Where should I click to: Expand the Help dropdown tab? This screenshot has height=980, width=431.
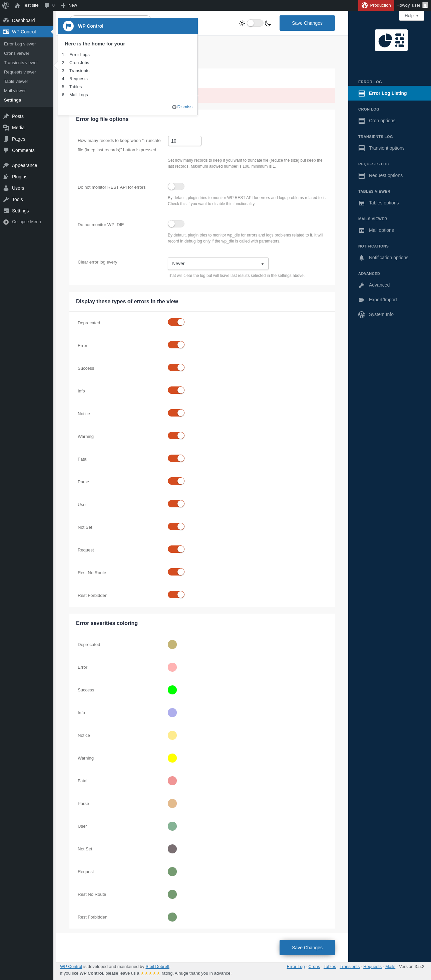click(x=411, y=16)
